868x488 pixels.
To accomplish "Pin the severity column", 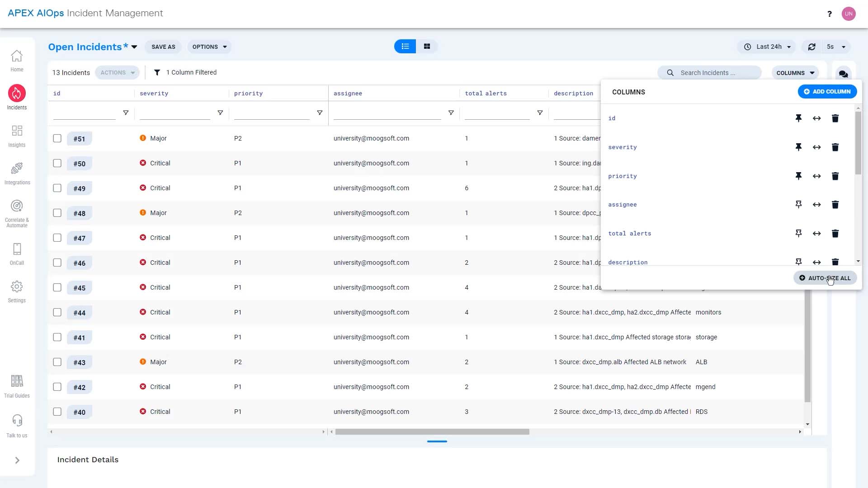I will tap(799, 147).
